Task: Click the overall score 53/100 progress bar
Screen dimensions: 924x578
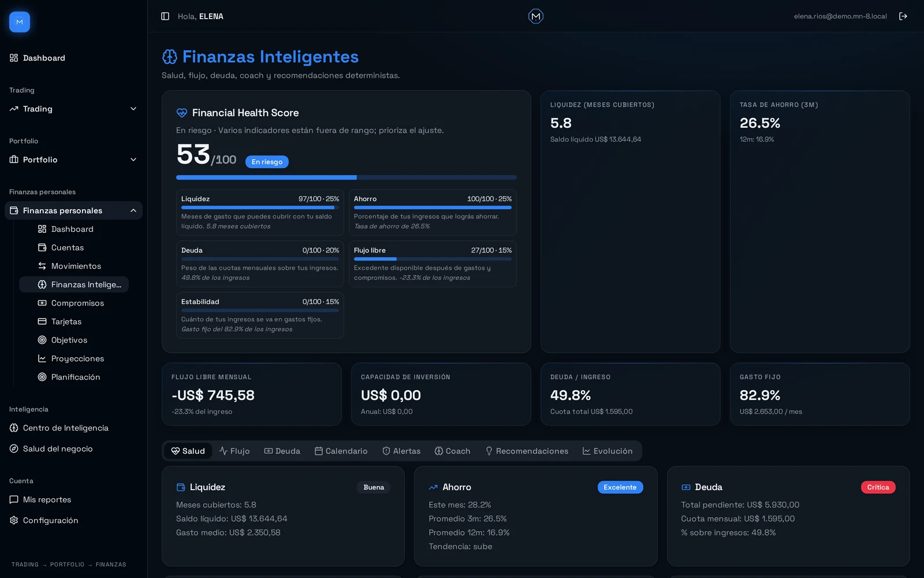Action: click(346, 177)
